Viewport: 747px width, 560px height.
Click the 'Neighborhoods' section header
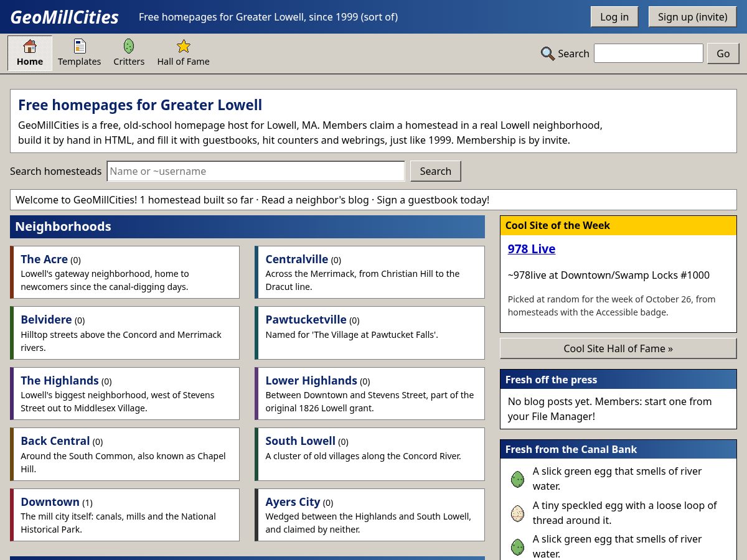[247, 226]
